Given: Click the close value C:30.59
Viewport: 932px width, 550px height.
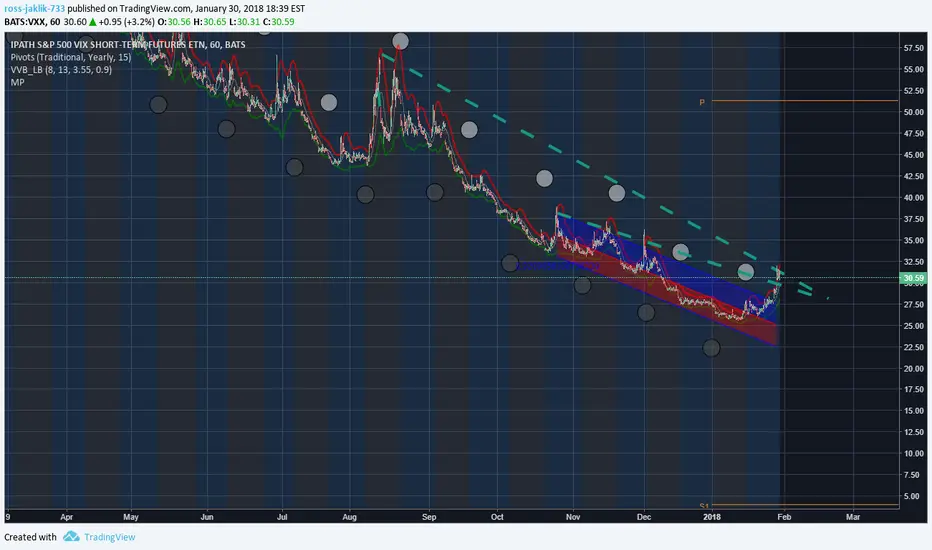Looking at the screenshot, I should coord(279,22).
